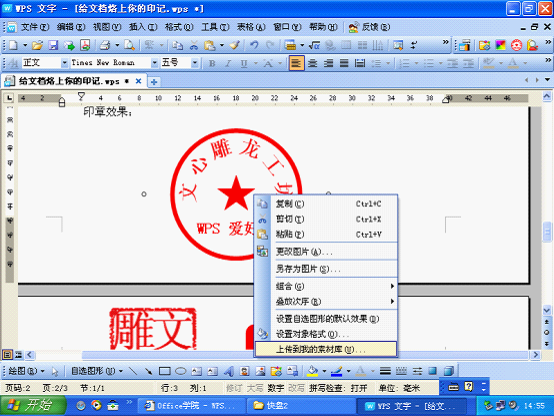Click the 拼写检查 status bar entry
The height and width of the screenshot is (416, 554).
[338, 388]
